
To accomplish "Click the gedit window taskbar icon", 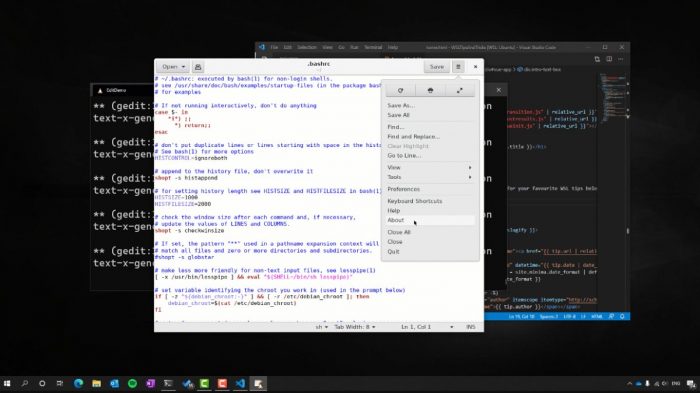I will coord(258,384).
